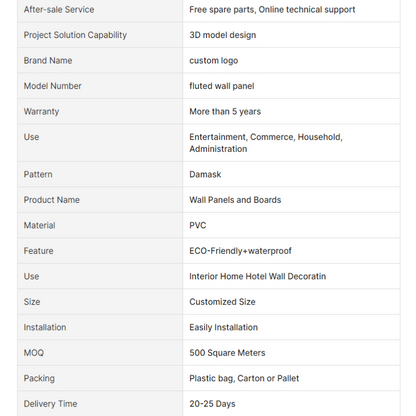Viewport: 416px width, 416px height.
Task: Click the After-sale Service label cell
Action: 100,10
